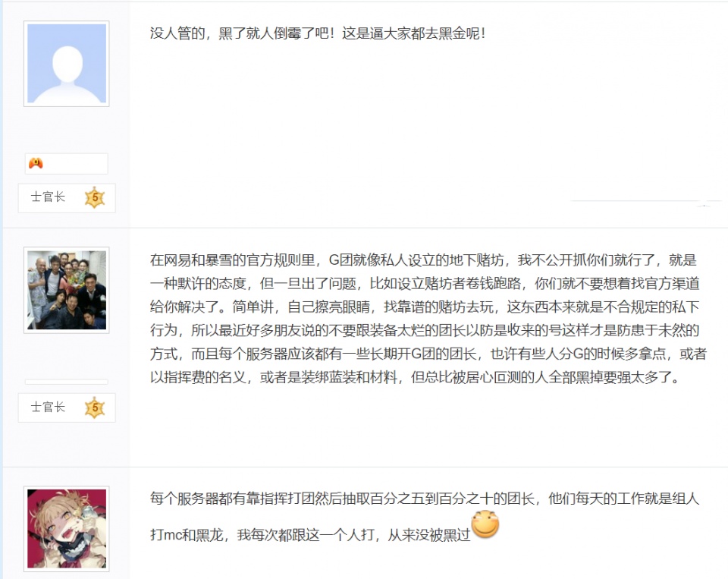Click 士官长 rank label under group photo avatar
728x579 pixels.
point(48,407)
